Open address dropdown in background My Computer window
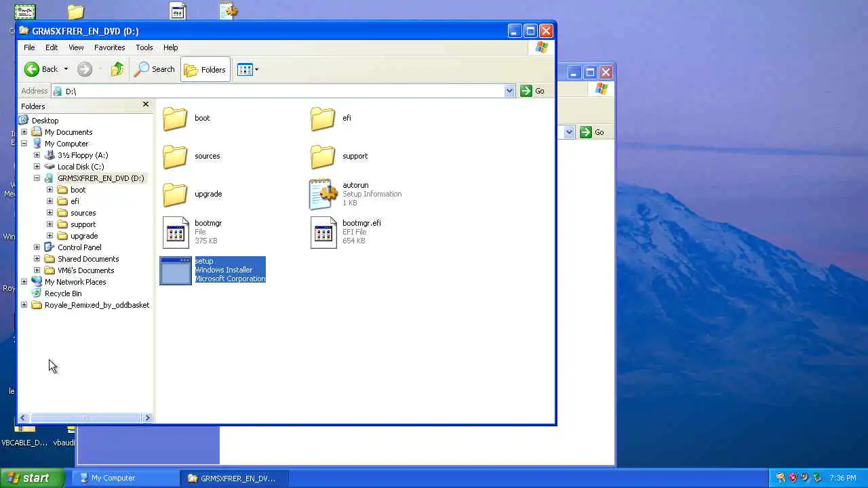The image size is (868, 488). tap(569, 132)
